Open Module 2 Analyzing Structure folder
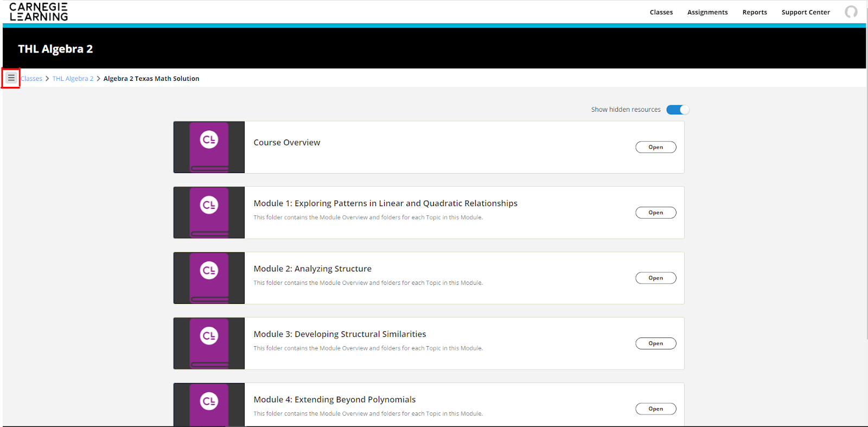Viewport: 868px width, 427px height. 656,278
